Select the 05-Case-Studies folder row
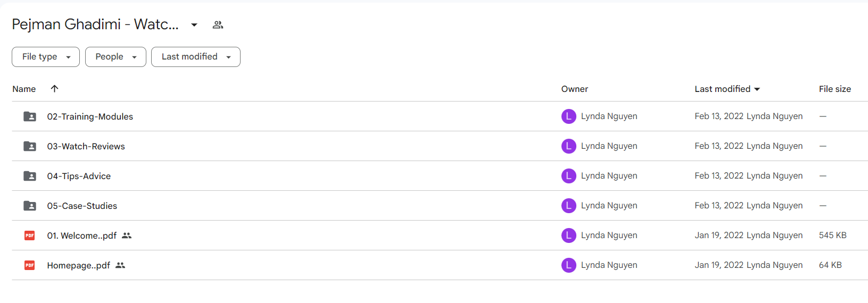Screen dimensions: 868x303 (x=440, y=206)
